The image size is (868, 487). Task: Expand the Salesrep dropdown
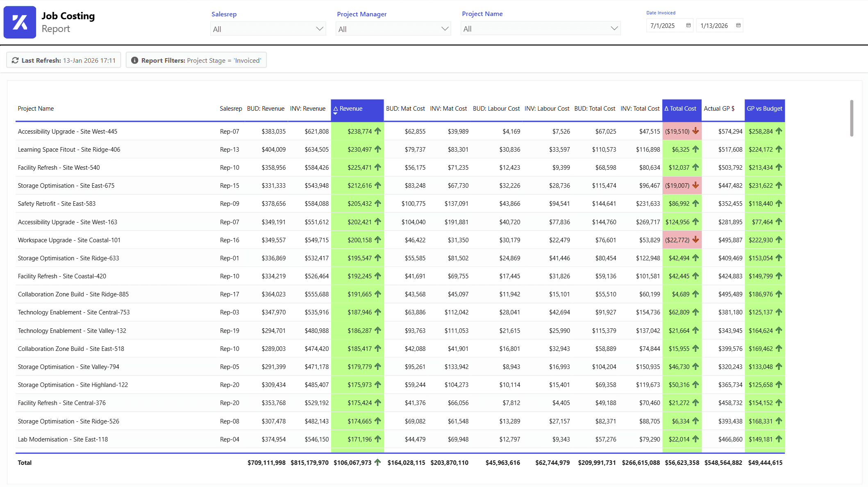tap(320, 29)
